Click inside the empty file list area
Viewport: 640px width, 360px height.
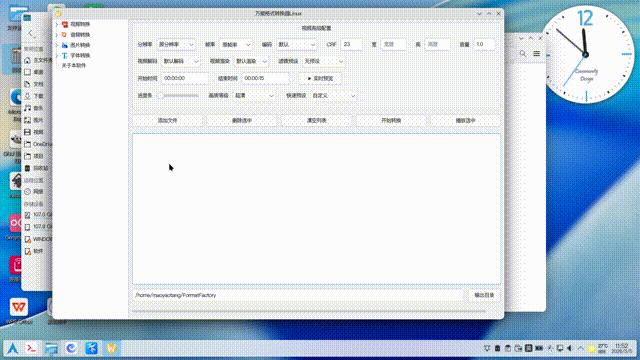pyautogui.click(x=316, y=209)
